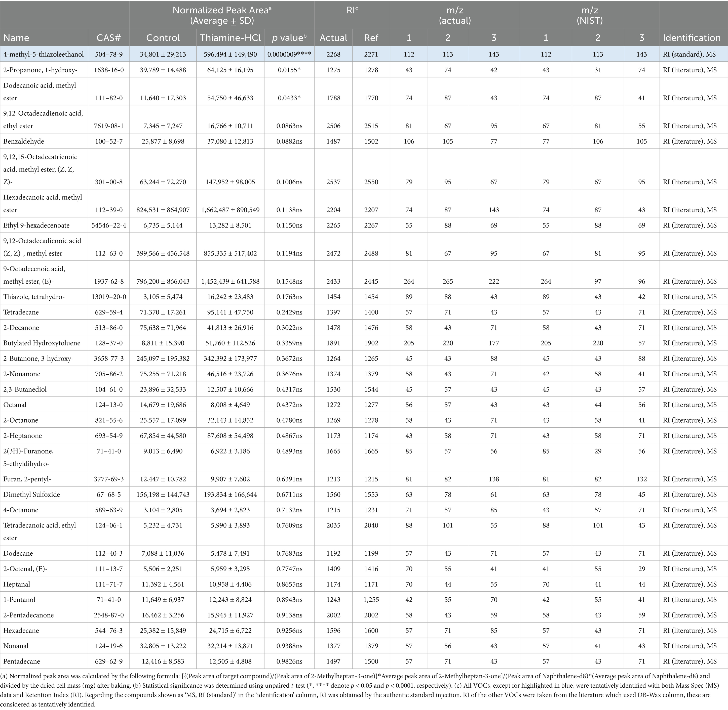The image size is (728, 710).
Task: Click the RI Actual subheader
Action: coord(333,38)
